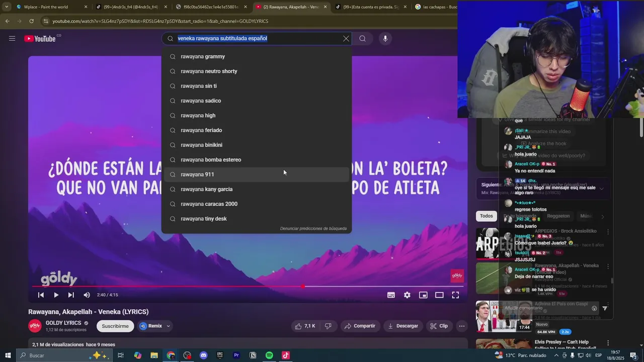Open the Chrome tab search dropdown

pyautogui.click(x=7, y=7)
